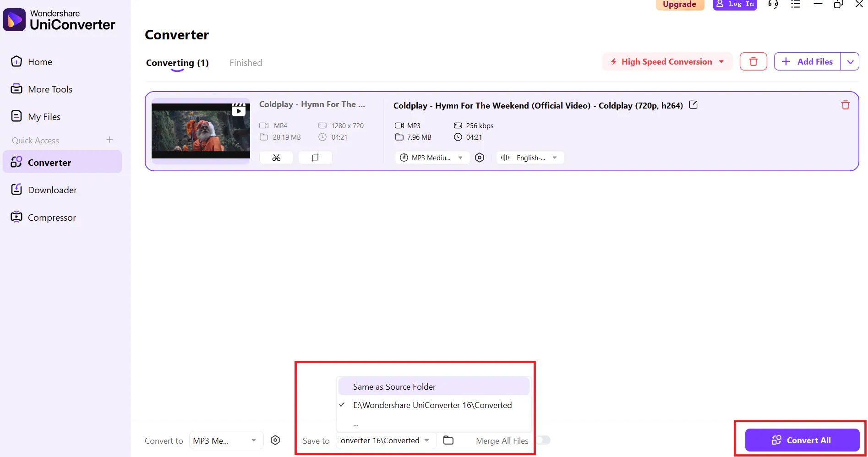
Task: Click the 28.19 MB source size
Action: click(x=287, y=137)
